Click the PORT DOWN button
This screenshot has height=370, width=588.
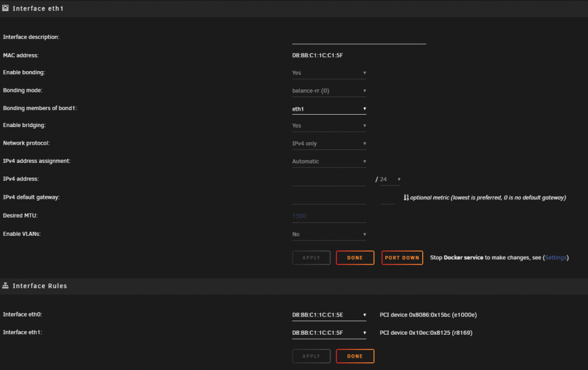tap(402, 258)
